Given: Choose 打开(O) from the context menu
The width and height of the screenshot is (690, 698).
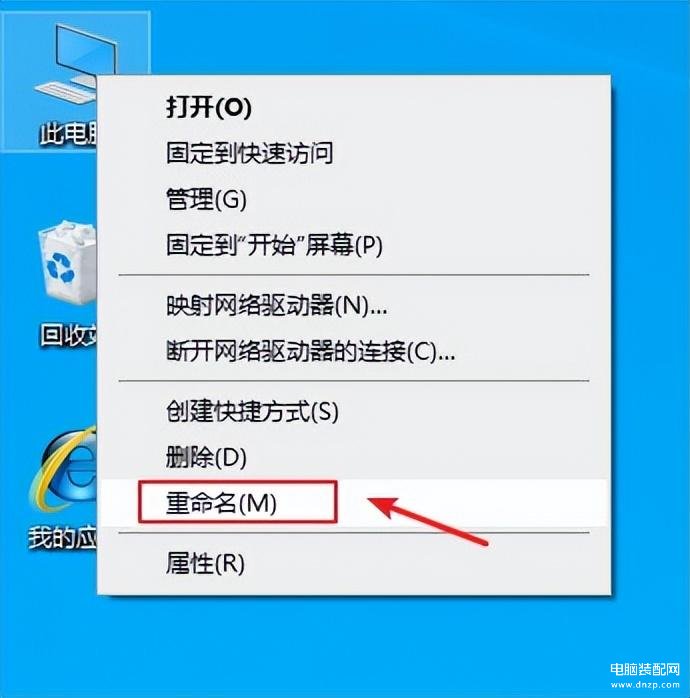Looking at the screenshot, I should click(x=208, y=107).
